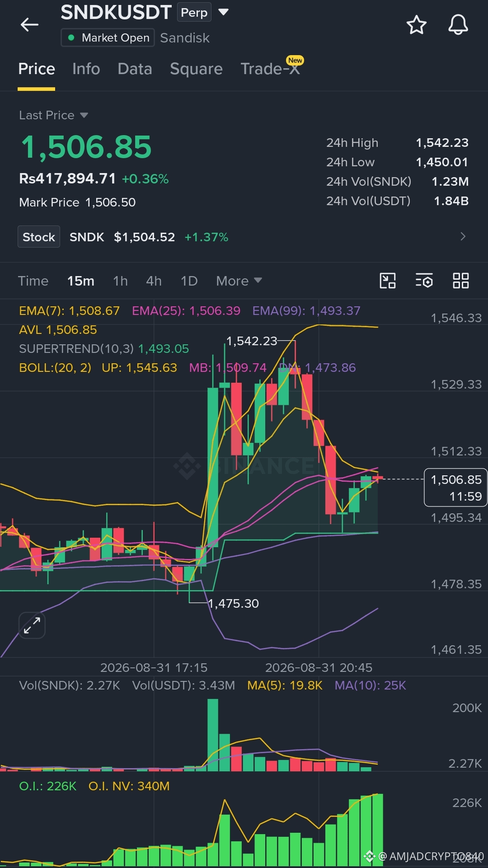488x868 pixels.
Task: Tap the Perp contract type badge
Action: [194, 12]
